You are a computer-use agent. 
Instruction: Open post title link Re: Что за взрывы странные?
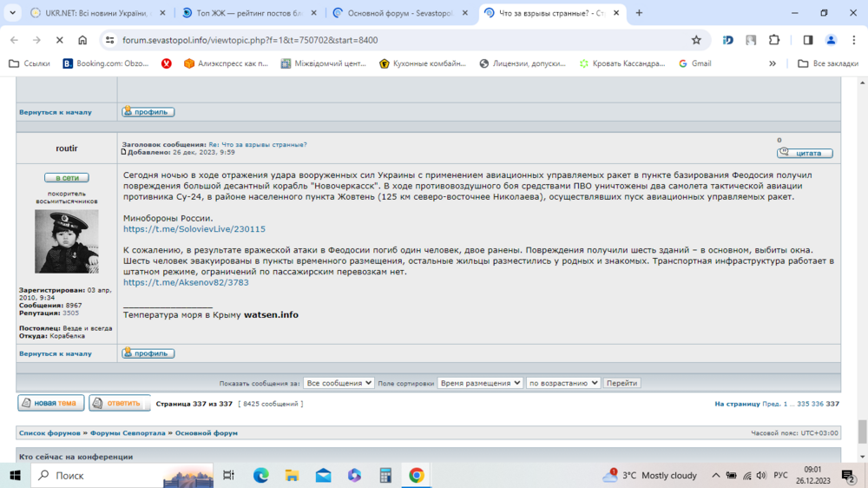tap(258, 144)
